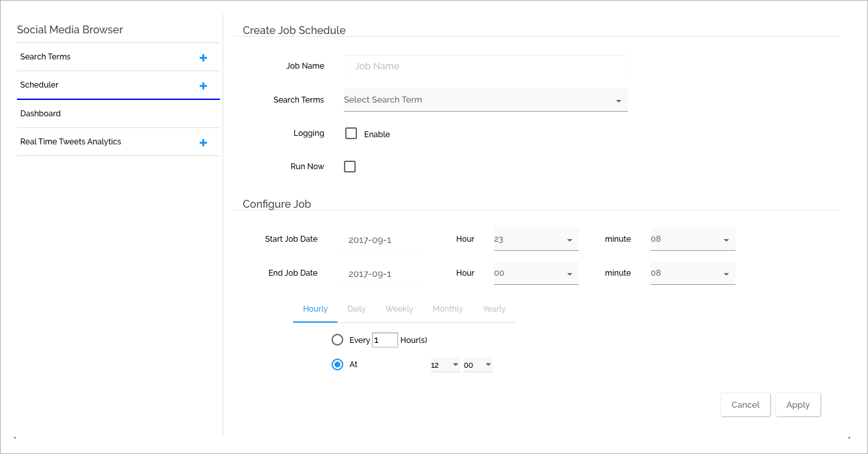This screenshot has width=868, height=454.
Task: Click the Configure Job heading
Action: point(277,204)
